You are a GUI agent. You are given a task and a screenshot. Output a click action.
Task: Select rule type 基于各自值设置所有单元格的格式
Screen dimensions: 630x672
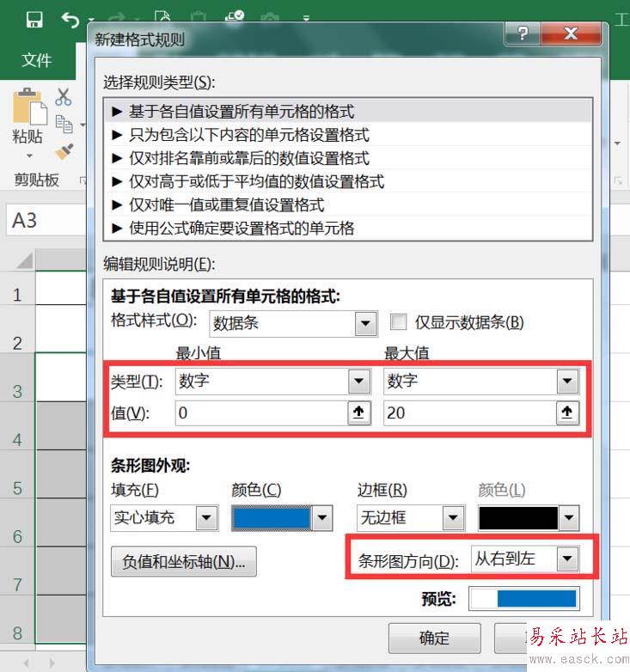point(347,112)
